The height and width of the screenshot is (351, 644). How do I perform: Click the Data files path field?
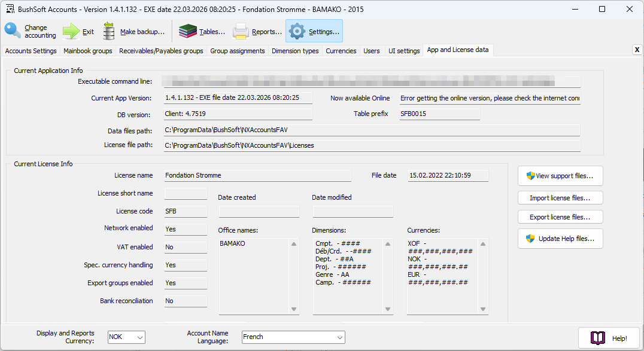[x=372, y=130]
